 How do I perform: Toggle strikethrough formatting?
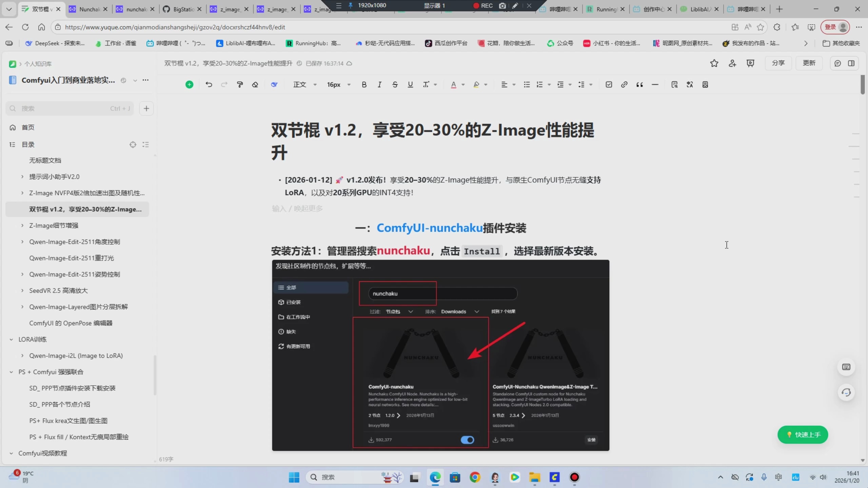(x=395, y=84)
